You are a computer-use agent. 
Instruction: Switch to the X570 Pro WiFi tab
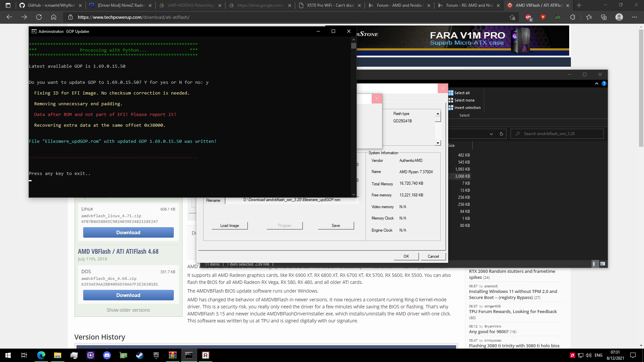(330, 5)
